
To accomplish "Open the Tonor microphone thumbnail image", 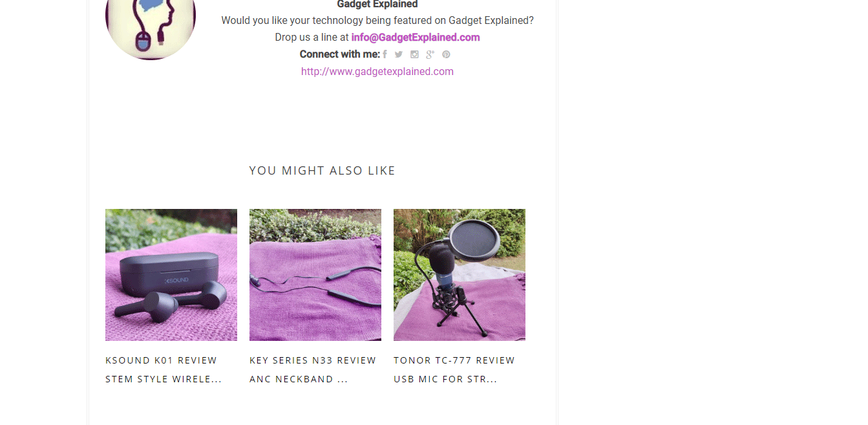I will 460,275.
